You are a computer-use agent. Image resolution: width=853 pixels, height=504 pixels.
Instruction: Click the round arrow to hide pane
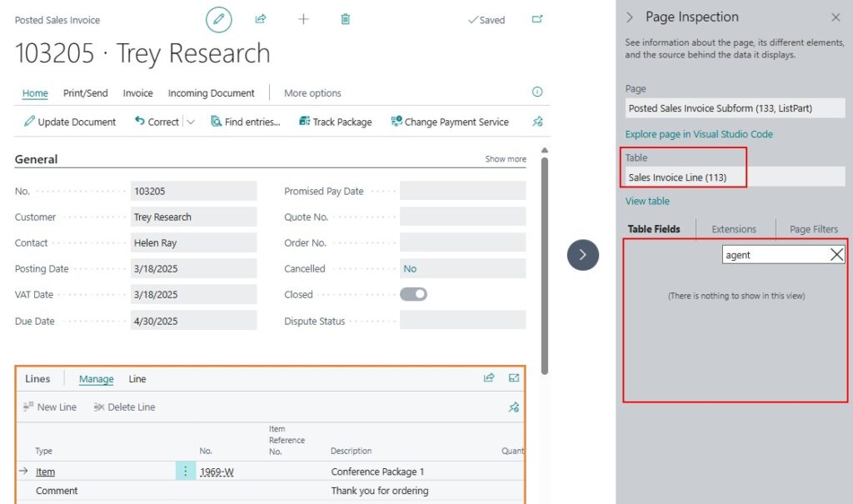coord(582,254)
